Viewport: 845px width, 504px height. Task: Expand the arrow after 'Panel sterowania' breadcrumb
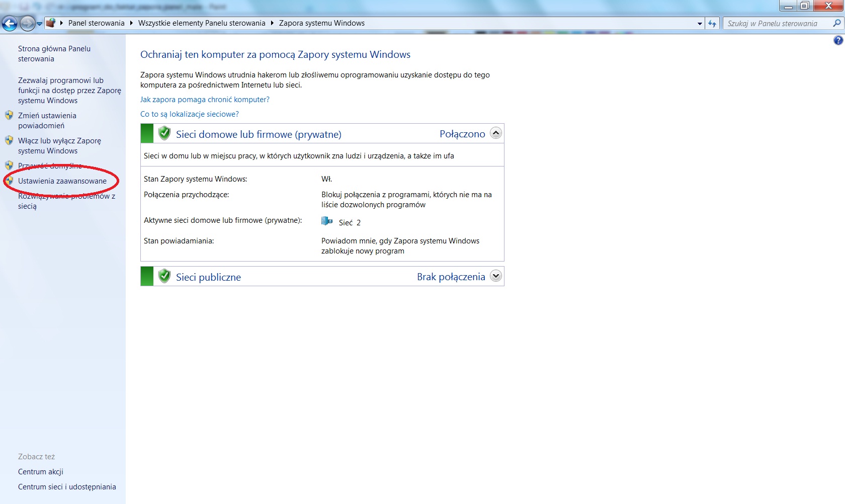pyautogui.click(x=131, y=23)
